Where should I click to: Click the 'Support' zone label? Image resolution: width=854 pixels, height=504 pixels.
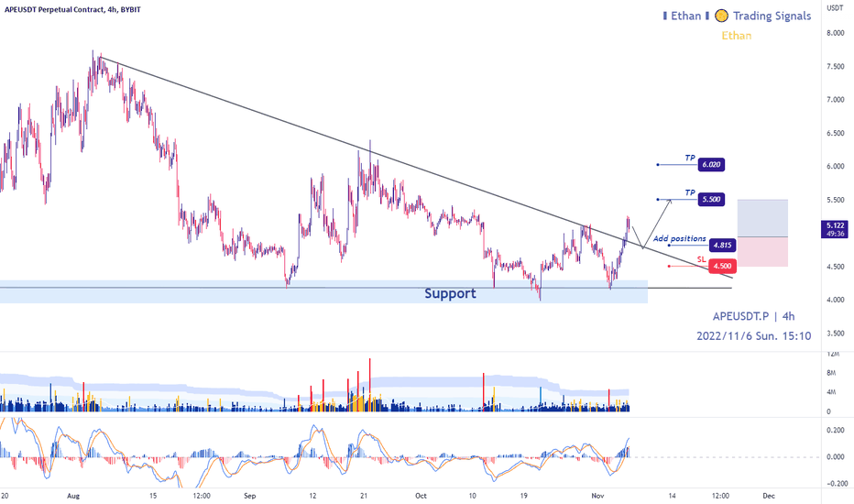450,293
